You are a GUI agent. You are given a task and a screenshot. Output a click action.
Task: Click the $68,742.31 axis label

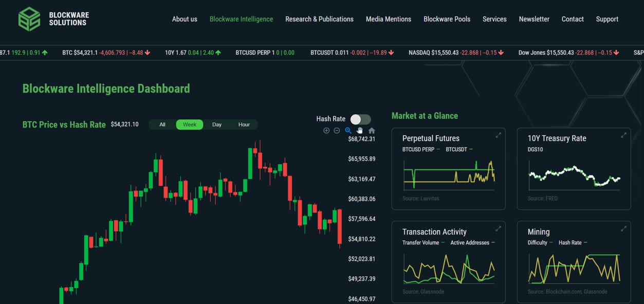click(362, 139)
